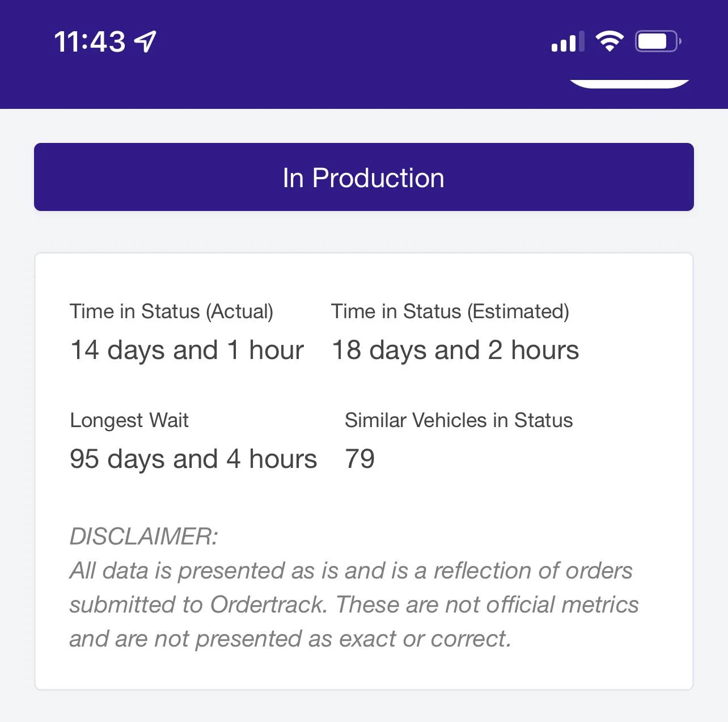Tap These are not official metrics sentence

click(488, 605)
